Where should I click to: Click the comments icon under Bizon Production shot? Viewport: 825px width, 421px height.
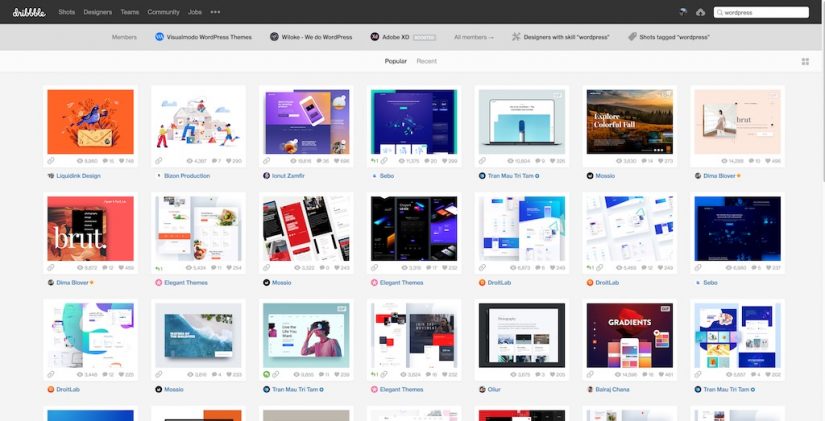[x=214, y=161]
